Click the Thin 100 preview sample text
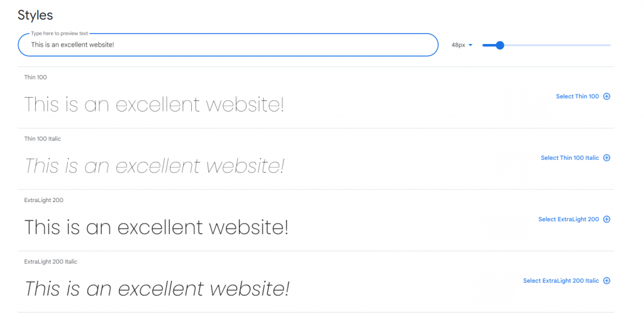Screen dimensions: 644x313 [154, 105]
